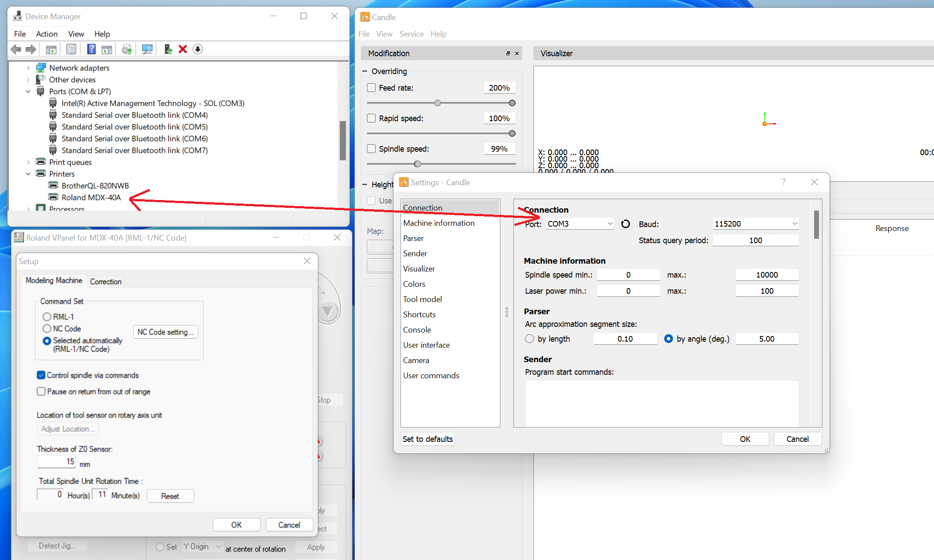
Task: Expand the Other devices tree node
Action: tap(28, 80)
